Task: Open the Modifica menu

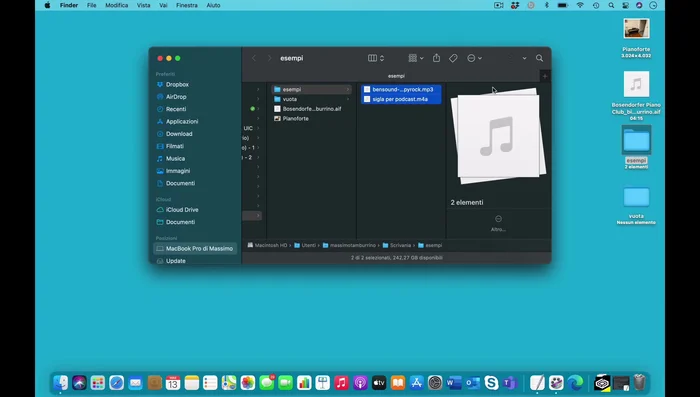Action: 117,5
